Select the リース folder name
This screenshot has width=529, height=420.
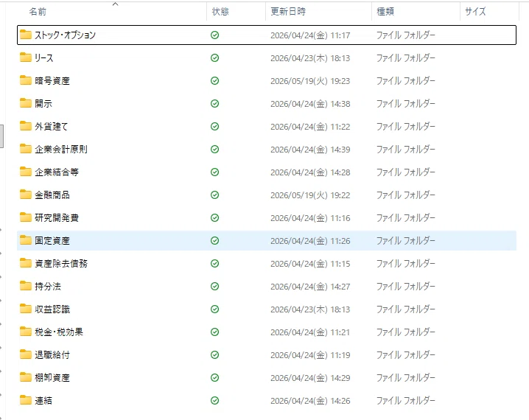point(44,58)
